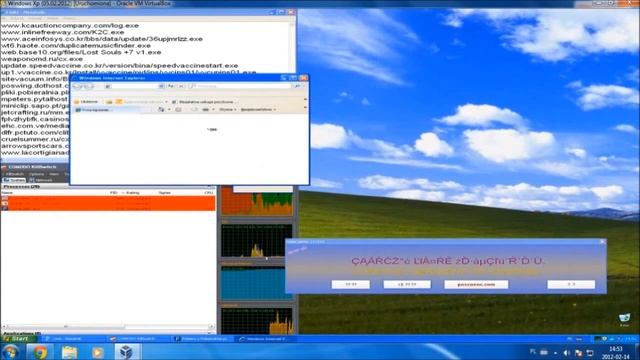
Task: Click the Stop icon beside the address bar
Action: point(181,86)
